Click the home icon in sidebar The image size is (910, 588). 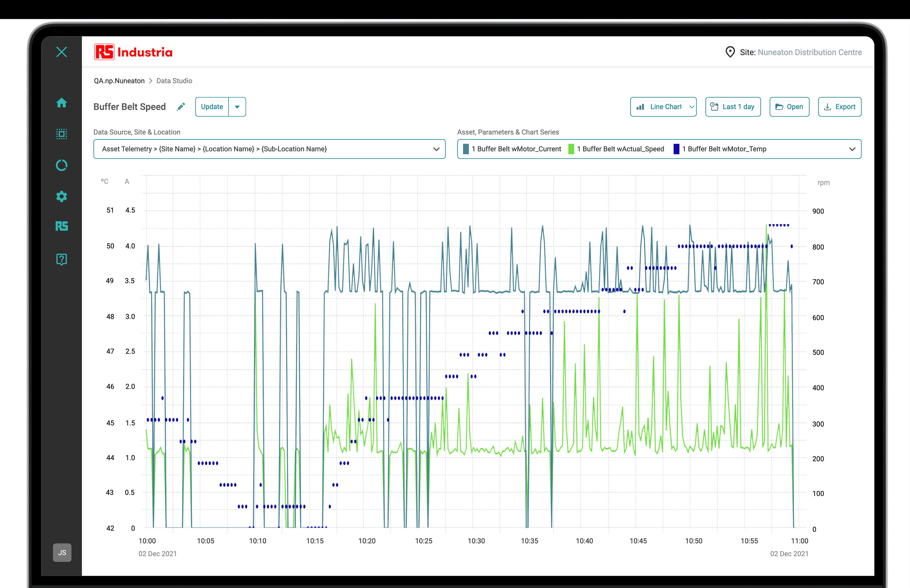pyautogui.click(x=61, y=103)
